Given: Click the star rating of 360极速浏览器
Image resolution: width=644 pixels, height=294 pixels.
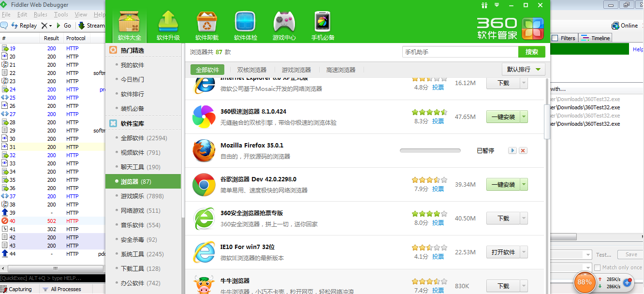Looking at the screenshot, I should (429, 112).
